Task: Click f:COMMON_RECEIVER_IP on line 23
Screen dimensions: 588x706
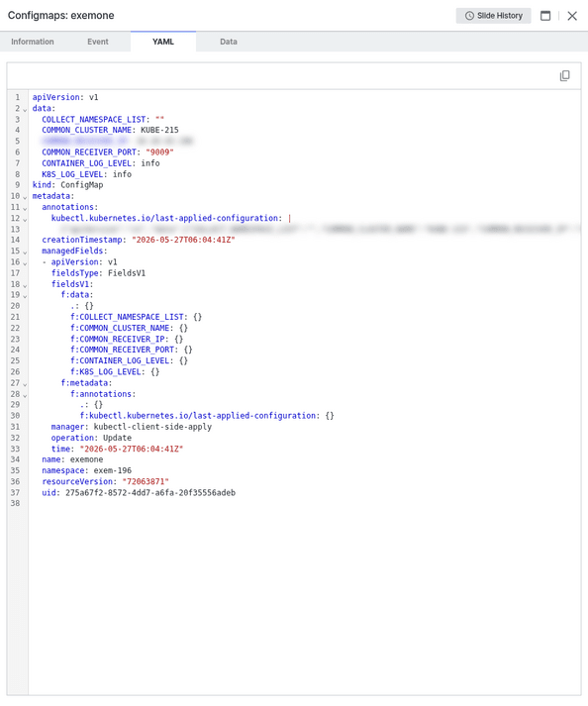Action: click(118, 339)
